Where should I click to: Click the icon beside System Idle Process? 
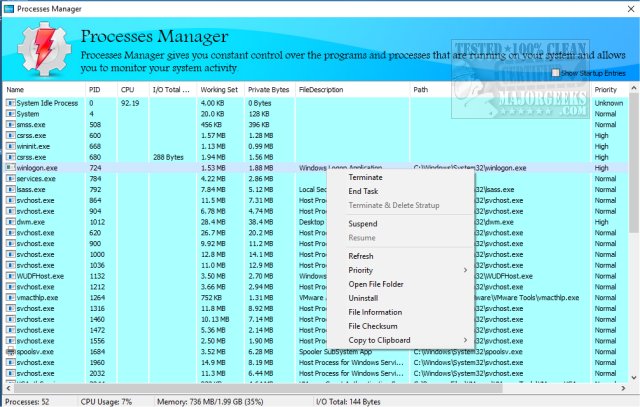pos(11,103)
